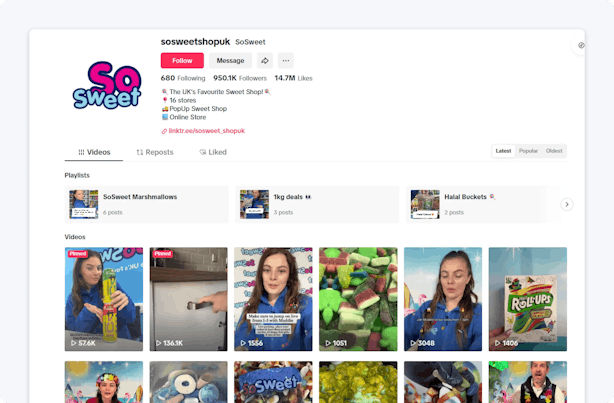The image size is (614, 403).
Task: Sort videos by Latest
Action: pyautogui.click(x=503, y=151)
